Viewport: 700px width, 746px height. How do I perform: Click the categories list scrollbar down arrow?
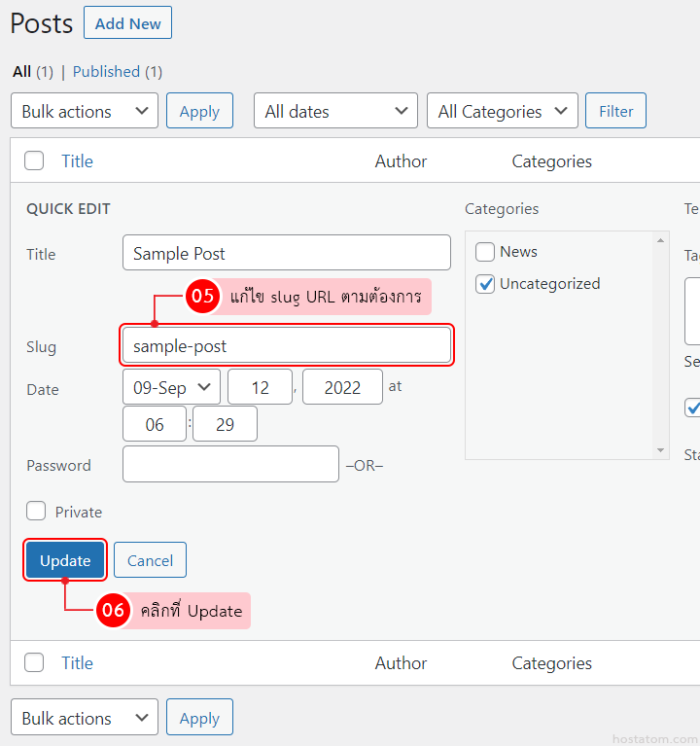pos(661,450)
